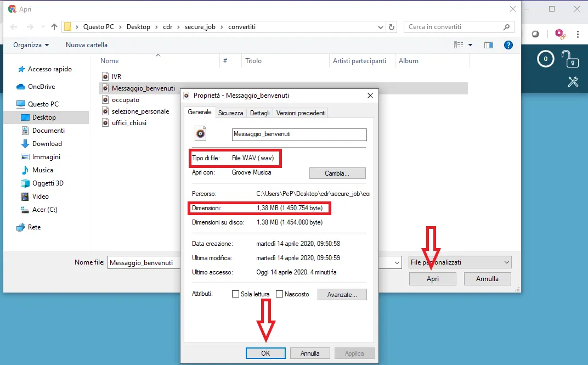The image size is (588, 365).
Task: Expand the view options dropdown arrow
Action: pos(470,45)
